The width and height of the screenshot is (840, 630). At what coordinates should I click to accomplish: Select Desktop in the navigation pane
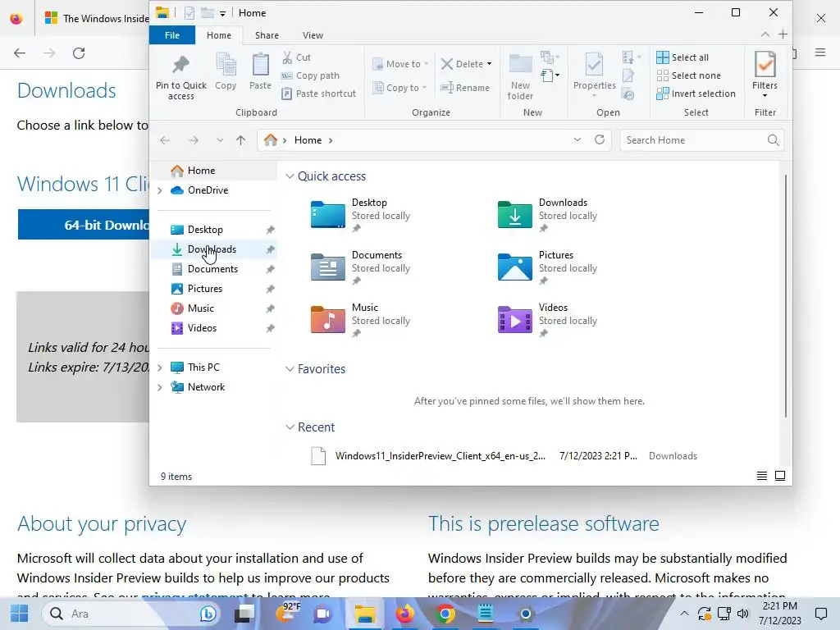(x=214, y=230)
